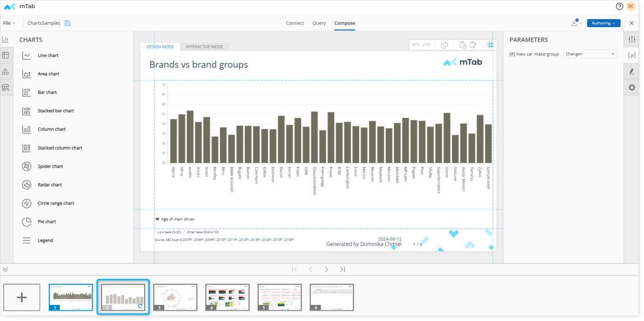Click the ChartsSamples document name

(x=44, y=23)
